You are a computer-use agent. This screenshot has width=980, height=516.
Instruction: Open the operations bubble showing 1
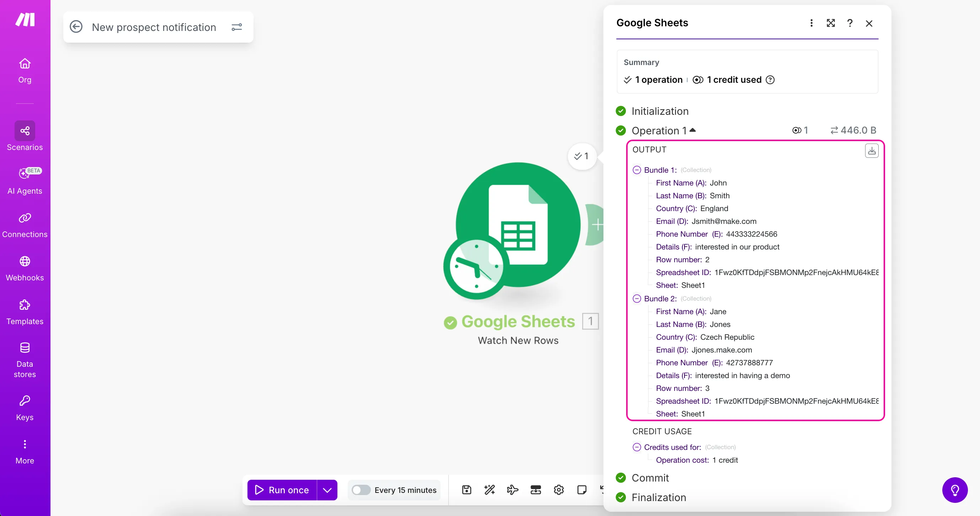click(581, 156)
